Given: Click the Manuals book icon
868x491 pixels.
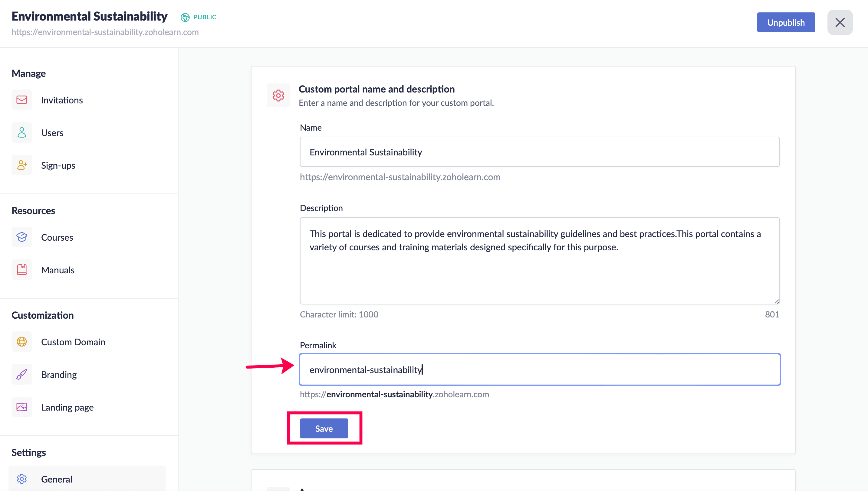Looking at the screenshot, I should click(x=21, y=270).
